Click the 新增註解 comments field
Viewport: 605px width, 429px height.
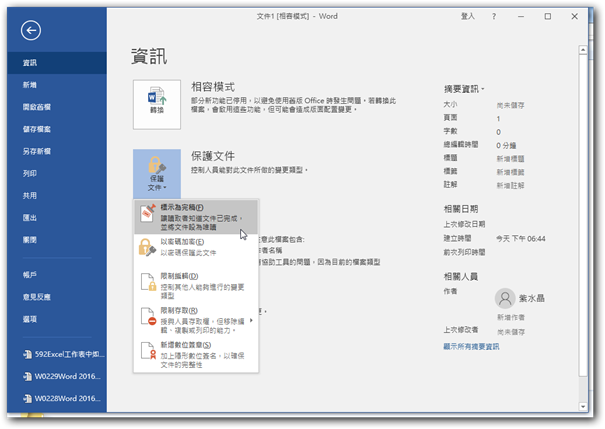click(x=510, y=186)
